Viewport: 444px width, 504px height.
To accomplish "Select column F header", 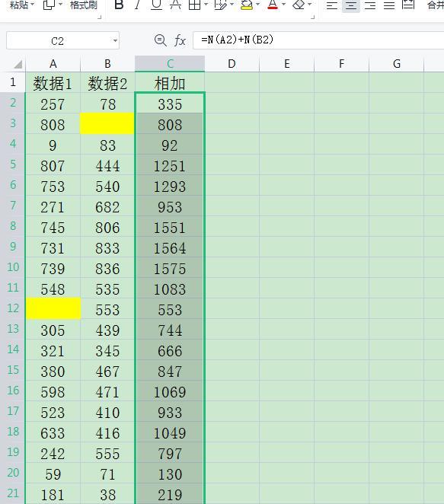I will [x=341, y=64].
